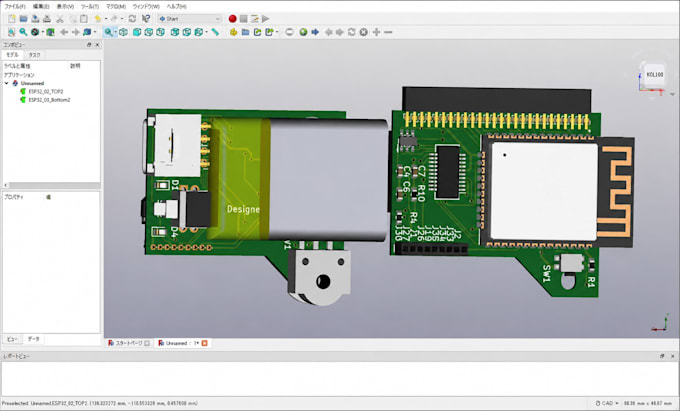Viewport: 680px width, 411px height.
Task: Open the ファイル(F) menu
Action: tap(15, 7)
